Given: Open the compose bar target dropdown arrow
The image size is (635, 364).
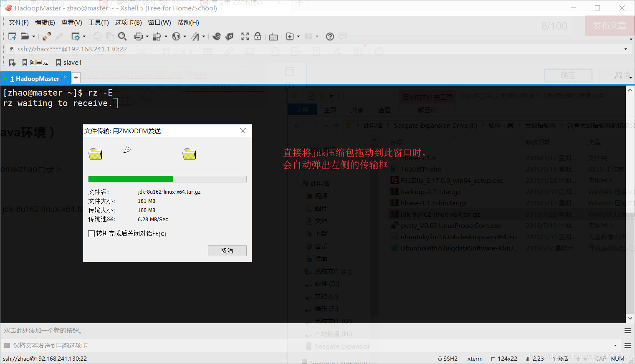Looking at the screenshot, I should click(x=615, y=345).
